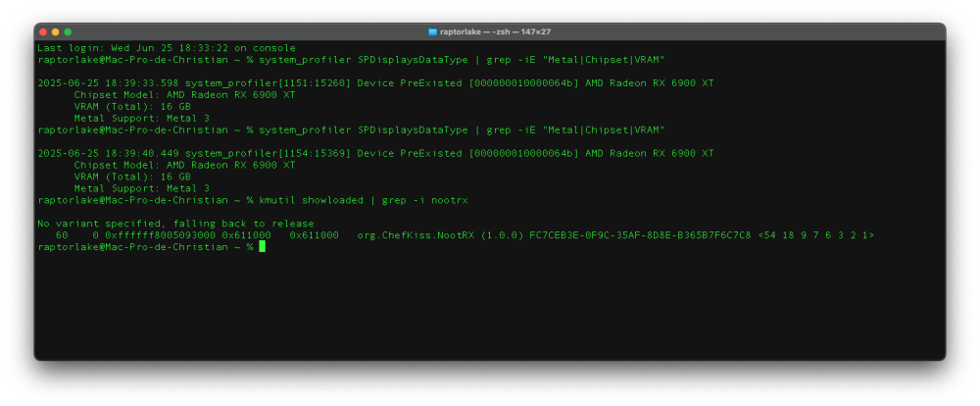Click the UUID FC7CEB3E-0F9C-35AF-8D8E-B365B7F6C7C8

click(640, 235)
